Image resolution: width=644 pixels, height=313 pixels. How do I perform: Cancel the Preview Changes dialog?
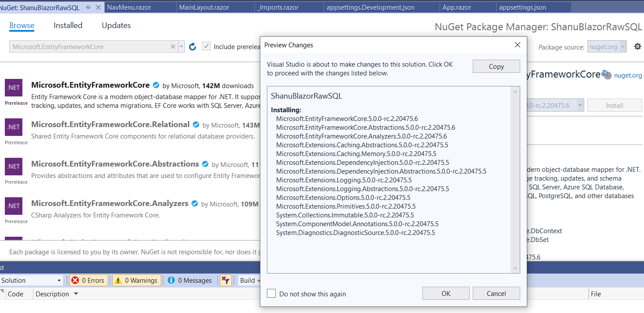click(x=496, y=294)
